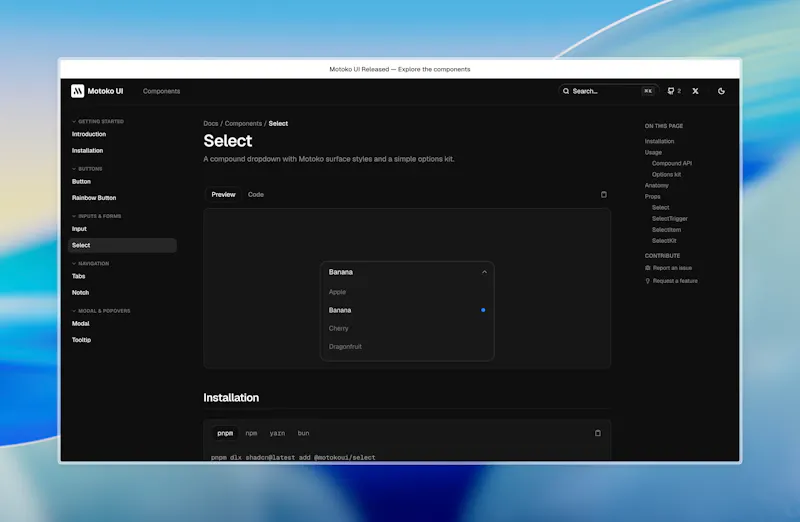Jump to Installation in On This Page
The width and height of the screenshot is (800, 522).
click(659, 141)
